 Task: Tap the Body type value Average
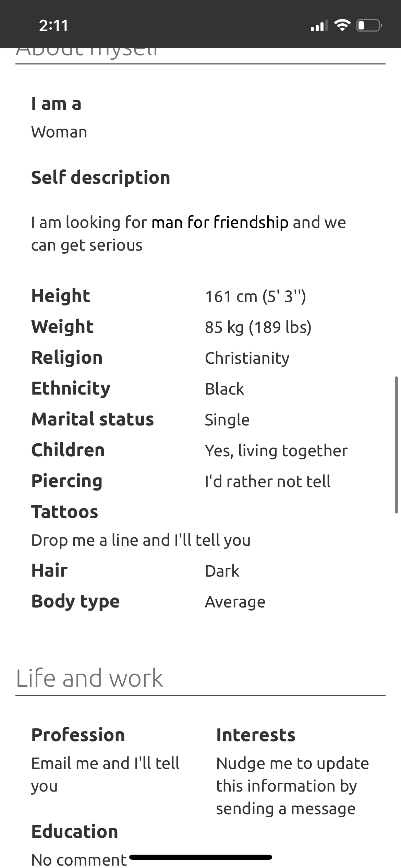coord(235,602)
